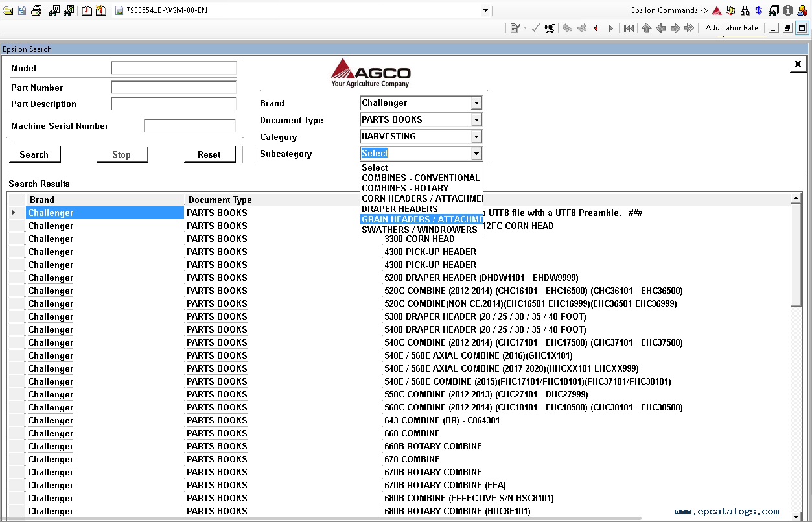Click the gray double right arrow icon
Screen dimensions: 812x522
[690, 28]
